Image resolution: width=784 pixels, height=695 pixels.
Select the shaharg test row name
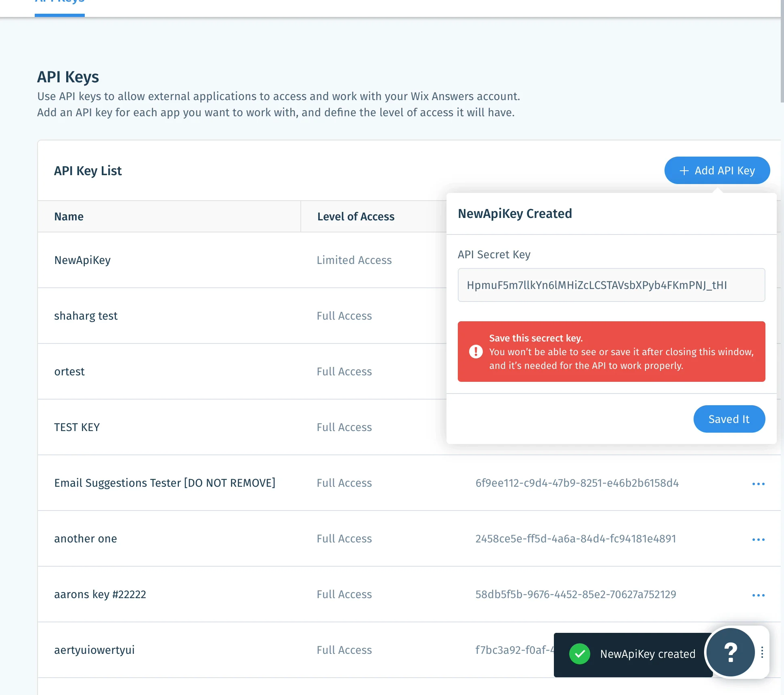click(x=86, y=316)
